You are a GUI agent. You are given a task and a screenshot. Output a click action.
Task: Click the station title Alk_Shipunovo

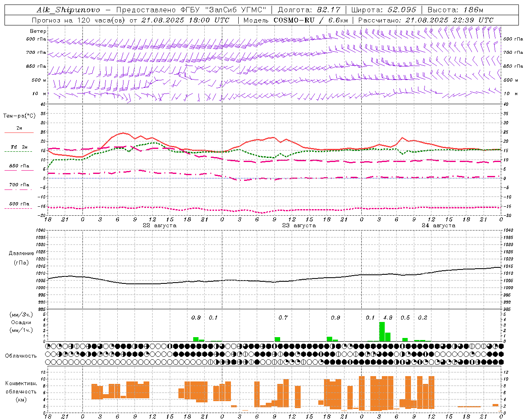[x=68, y=10]
